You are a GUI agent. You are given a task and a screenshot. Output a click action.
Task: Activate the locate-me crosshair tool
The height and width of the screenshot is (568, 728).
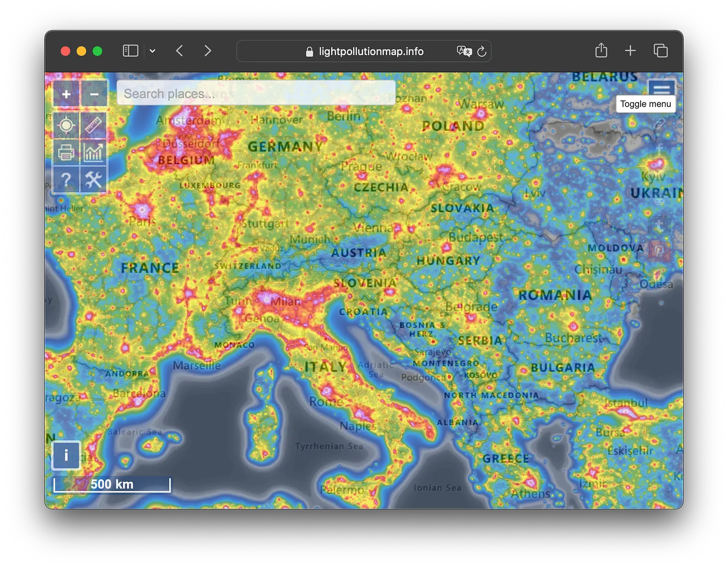coord(67,125)
